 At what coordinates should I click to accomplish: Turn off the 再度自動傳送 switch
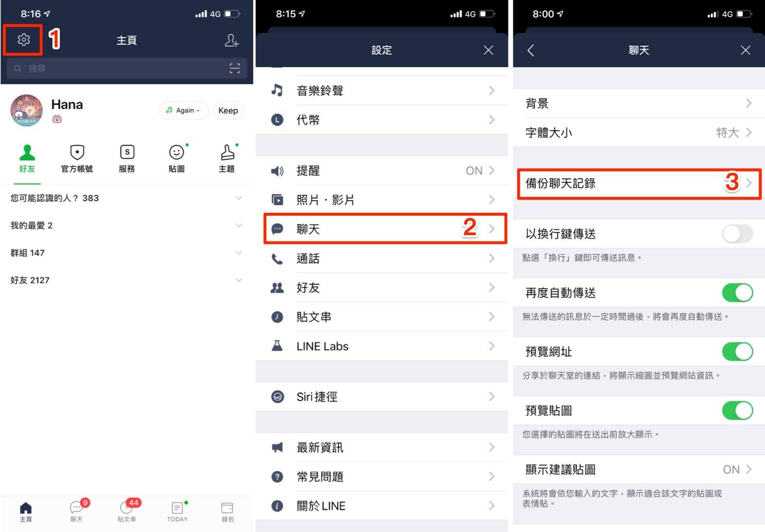[x=737, y=292]
